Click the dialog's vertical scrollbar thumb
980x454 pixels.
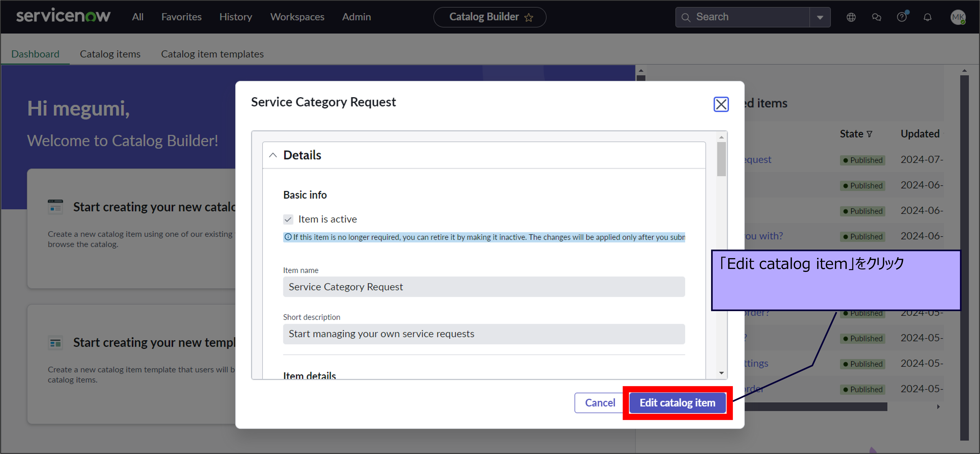coord(721,159)
